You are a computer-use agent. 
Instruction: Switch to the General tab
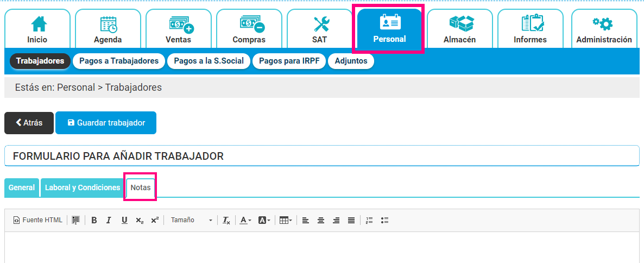22,187
